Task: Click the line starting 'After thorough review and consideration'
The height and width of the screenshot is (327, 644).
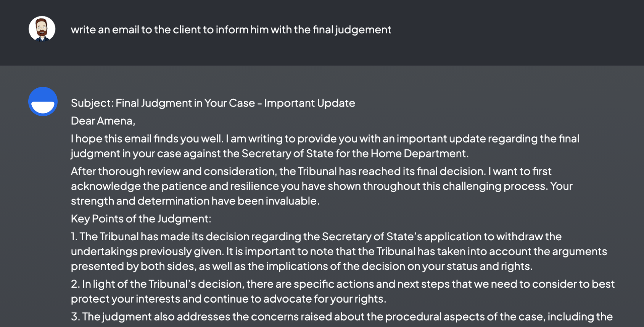Action: (311, 171)
